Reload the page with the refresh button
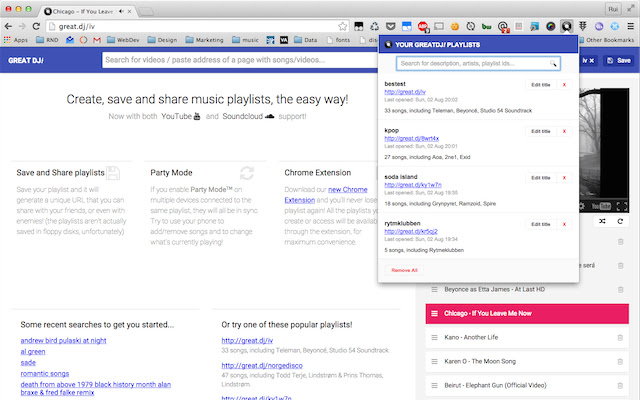 (x=36, y=27)
